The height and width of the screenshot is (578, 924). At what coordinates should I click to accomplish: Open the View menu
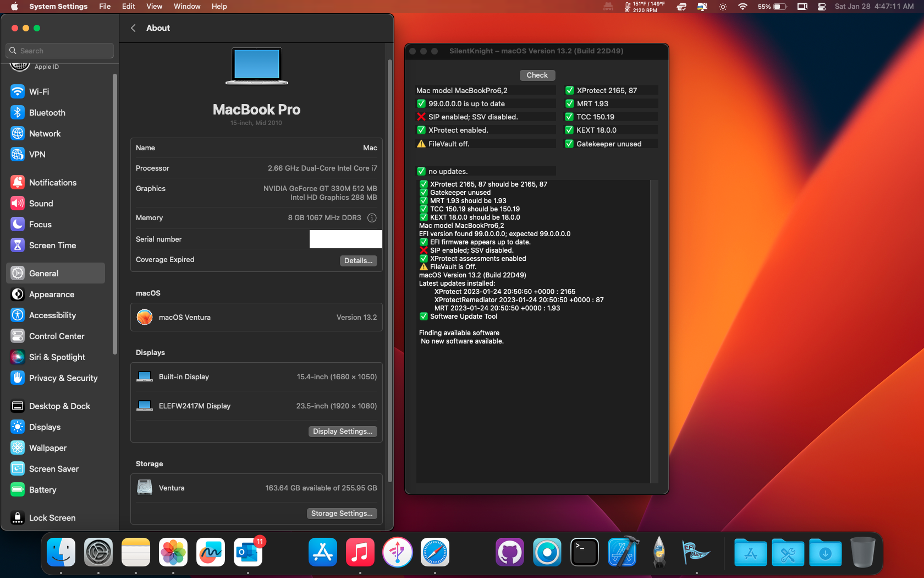pyautogui.click(x=154, y=7)
